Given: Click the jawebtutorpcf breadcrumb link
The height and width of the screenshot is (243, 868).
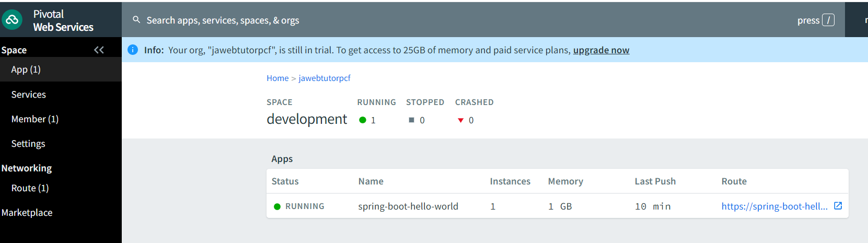Looking at the screenshot, I should pos(325,78).
